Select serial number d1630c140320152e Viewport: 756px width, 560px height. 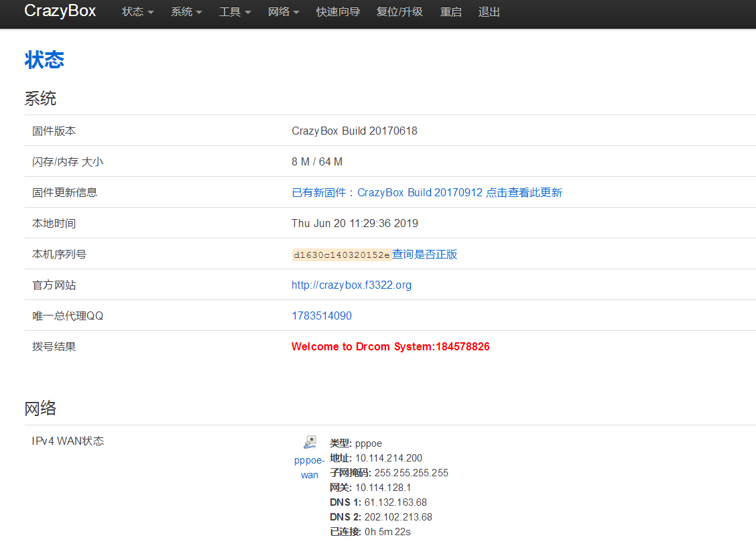point(341,255)
